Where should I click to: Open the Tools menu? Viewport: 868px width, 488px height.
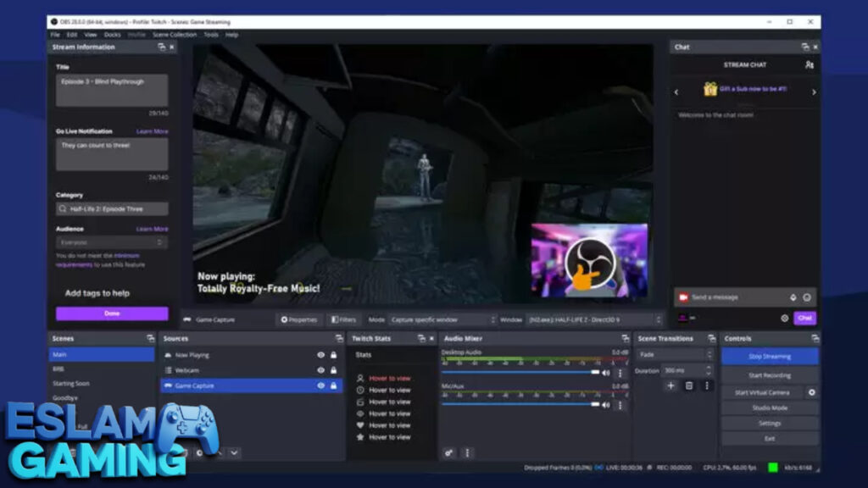[x=211, y=34]
